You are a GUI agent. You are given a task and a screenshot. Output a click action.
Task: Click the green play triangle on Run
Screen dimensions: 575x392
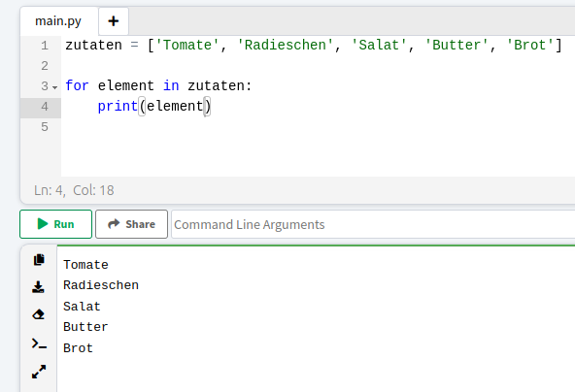43,224
